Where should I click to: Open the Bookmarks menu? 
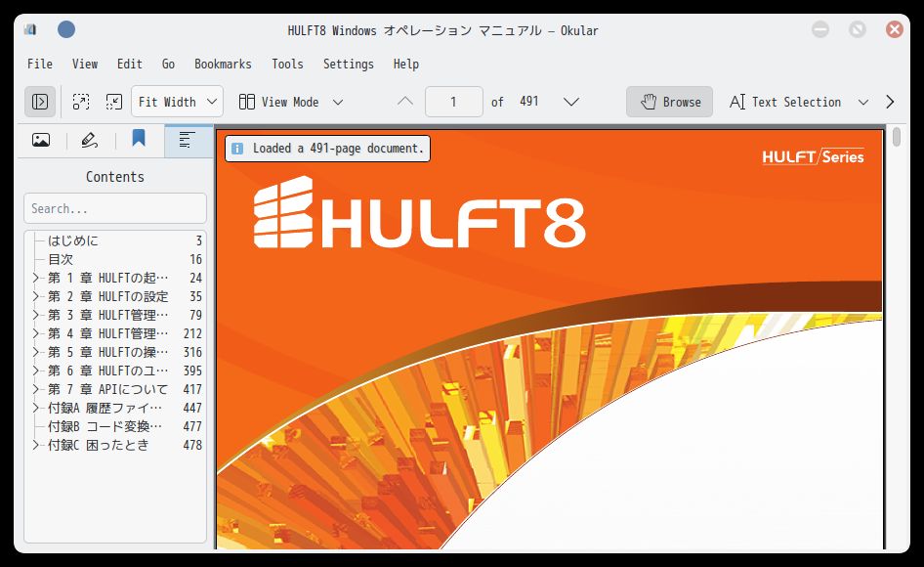[x=223, y=64]
